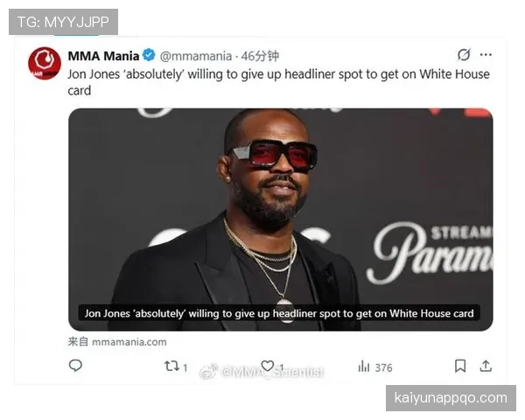Click the blue verified badge
525x420 pixels.
click(x=149, y=55)
